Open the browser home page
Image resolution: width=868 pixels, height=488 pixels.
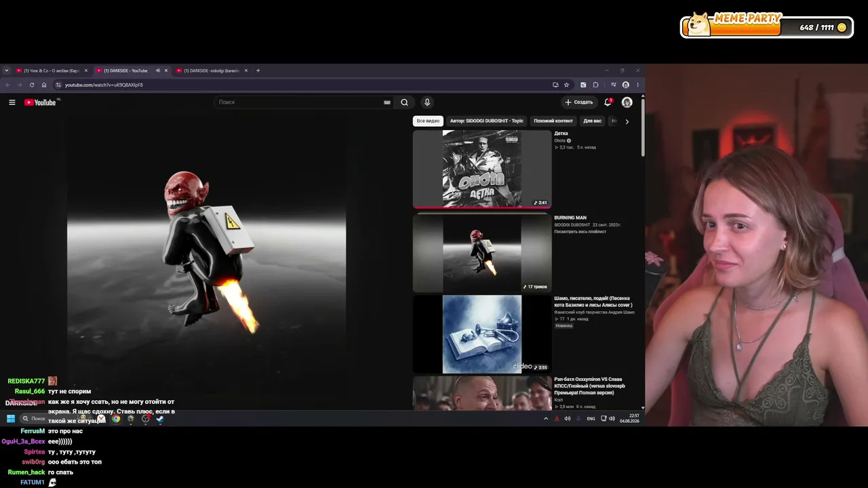[44, 85]
